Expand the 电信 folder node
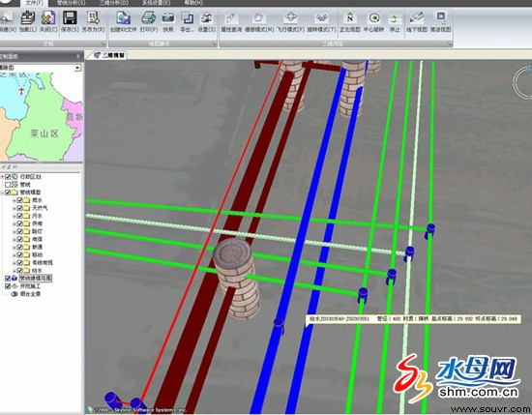 [15, 239]
